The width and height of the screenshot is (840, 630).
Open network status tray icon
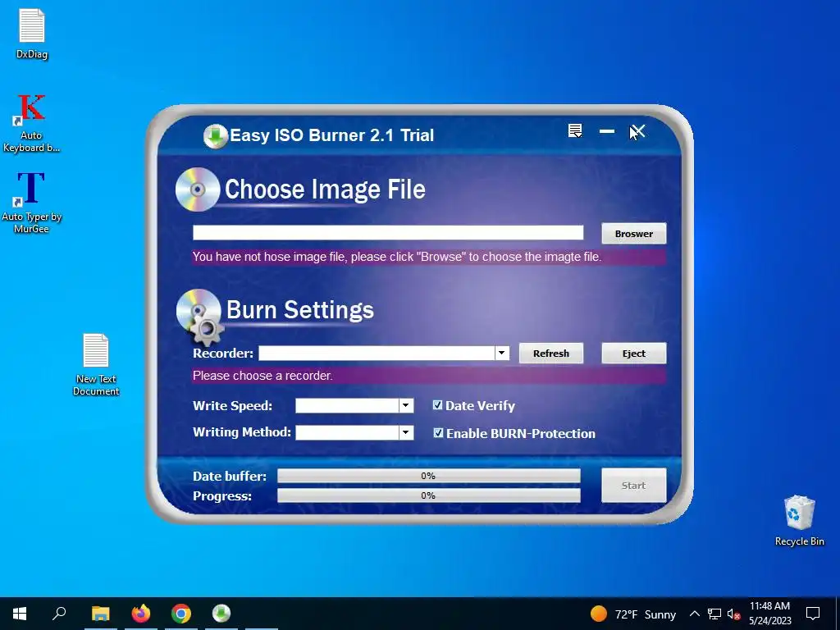point(714,614)
